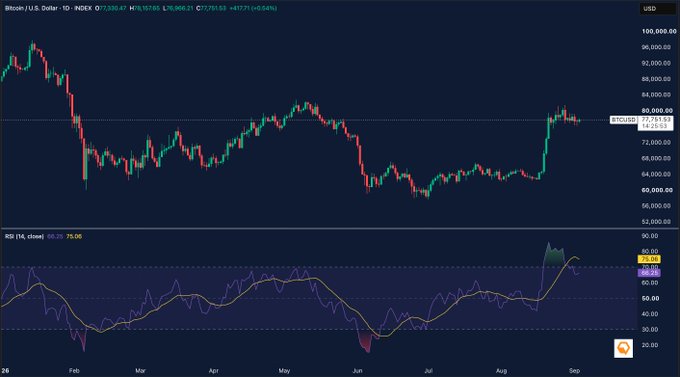
Task: Click the May label on time axis
Action: coord(284,371)
